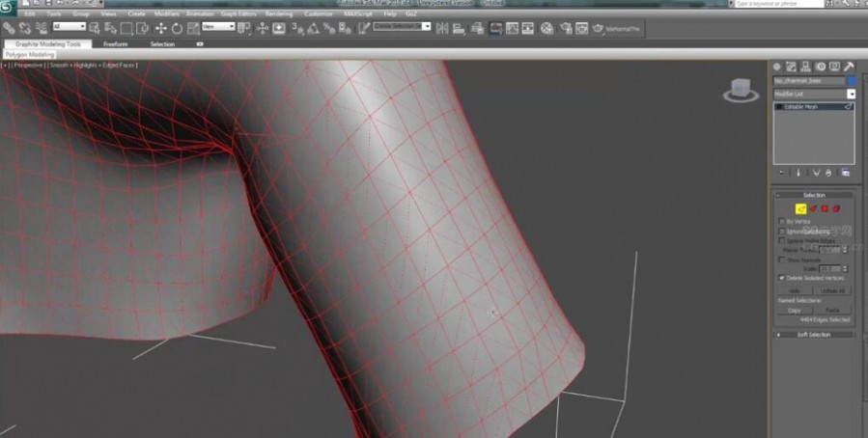
Task: Toggle the Graphite Modeling Tools ribbon icon
Action: [496, 28]
